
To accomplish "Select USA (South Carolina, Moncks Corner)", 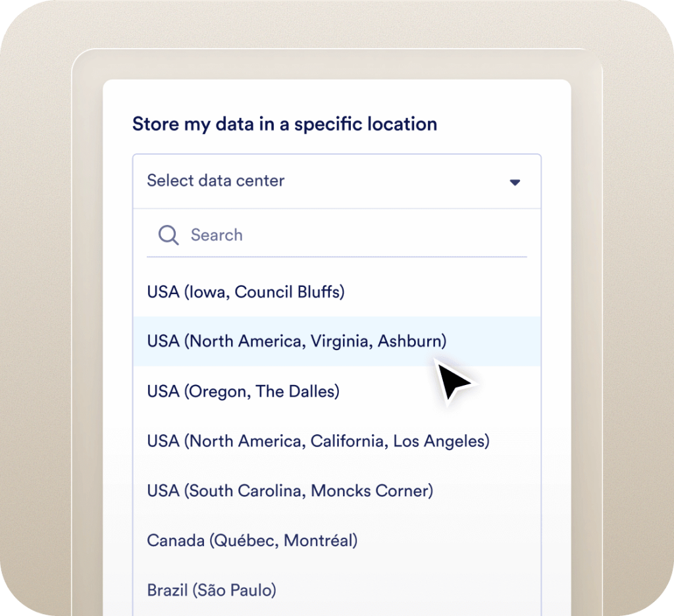I will (290, 491).
